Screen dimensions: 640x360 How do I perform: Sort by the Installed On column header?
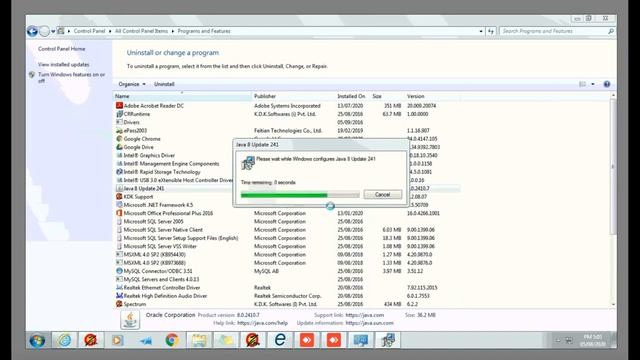352,96
